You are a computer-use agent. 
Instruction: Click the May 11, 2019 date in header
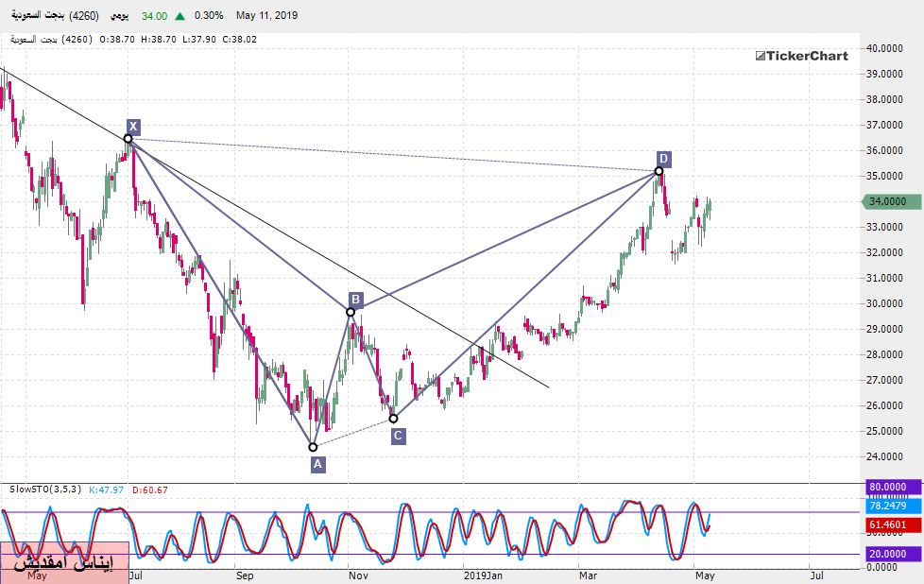266,16
